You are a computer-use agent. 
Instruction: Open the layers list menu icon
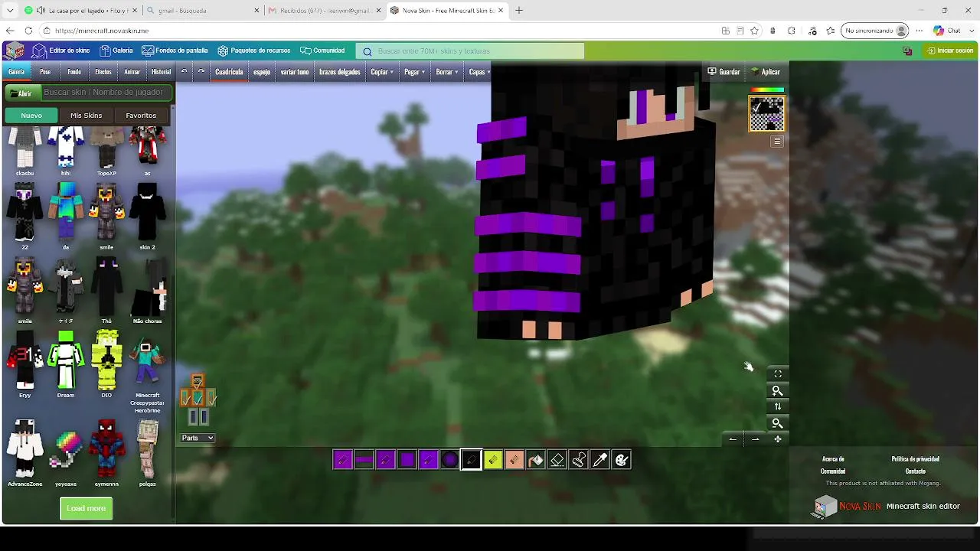tap(777, 142)
